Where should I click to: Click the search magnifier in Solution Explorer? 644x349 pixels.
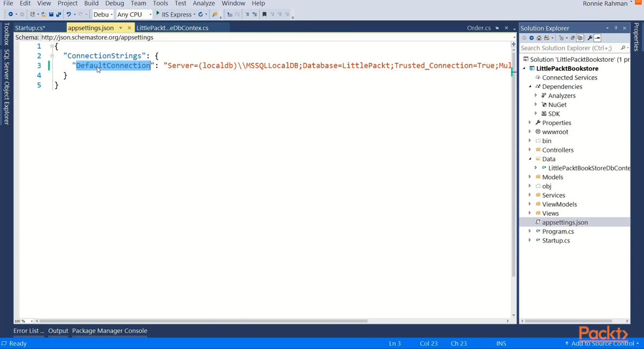point(623,48)
